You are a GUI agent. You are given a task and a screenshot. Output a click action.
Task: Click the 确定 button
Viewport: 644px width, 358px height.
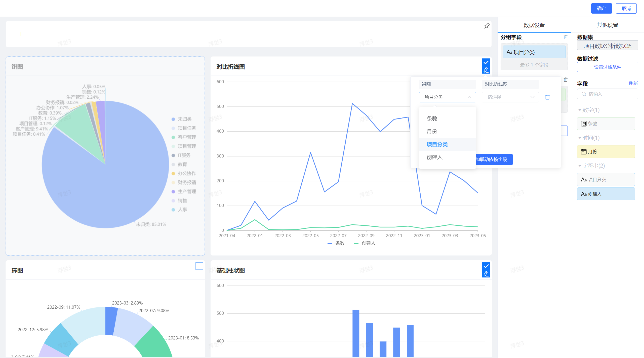tap(601, 9)
